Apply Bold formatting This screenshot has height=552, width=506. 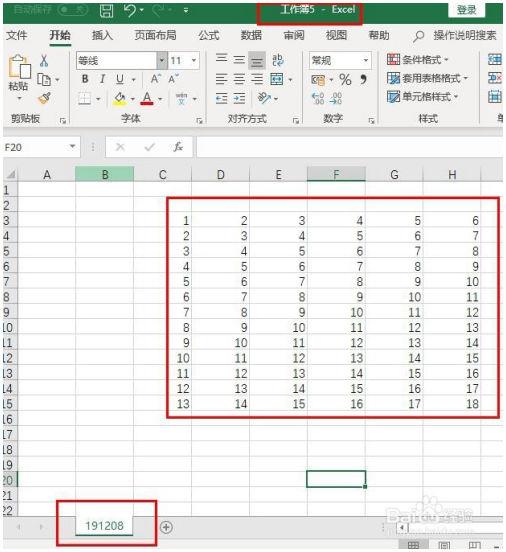[x=85, y=79]
